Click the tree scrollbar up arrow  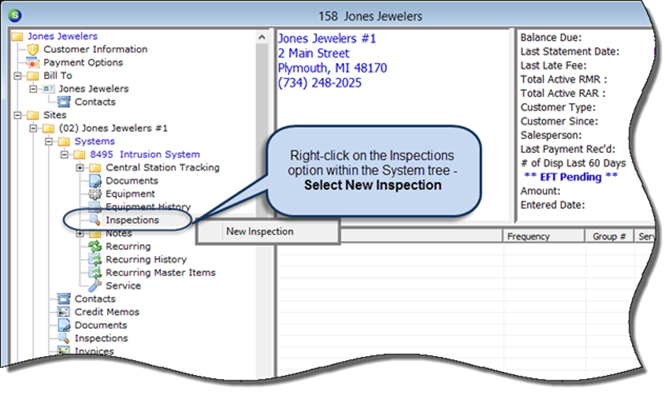click(262, 38)
